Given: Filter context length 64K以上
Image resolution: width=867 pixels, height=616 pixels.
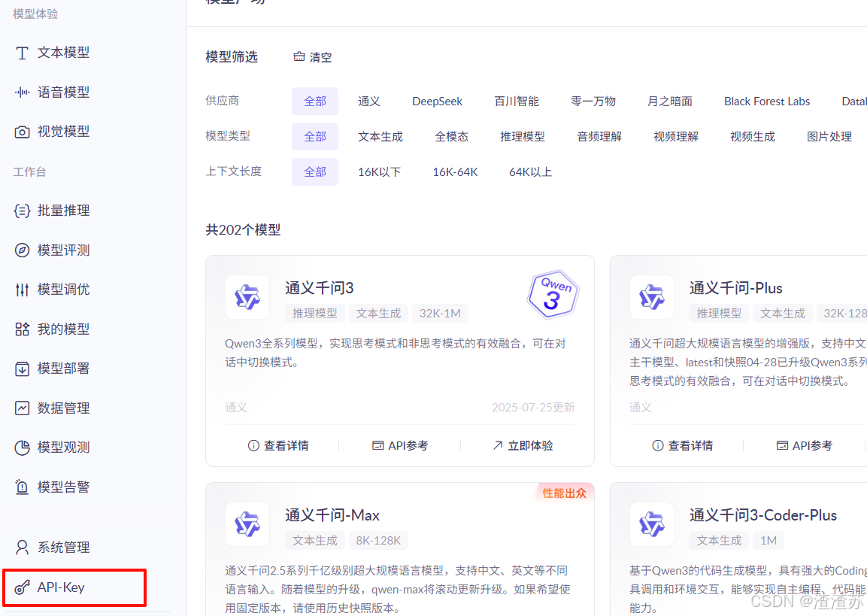Looking at the screenshot, I should click(530, 172).
